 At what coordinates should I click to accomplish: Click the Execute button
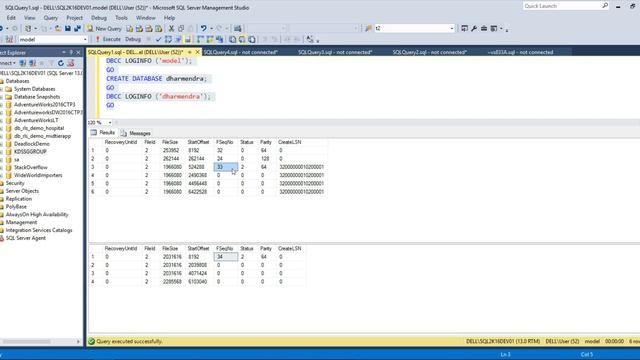coord(108,40)
